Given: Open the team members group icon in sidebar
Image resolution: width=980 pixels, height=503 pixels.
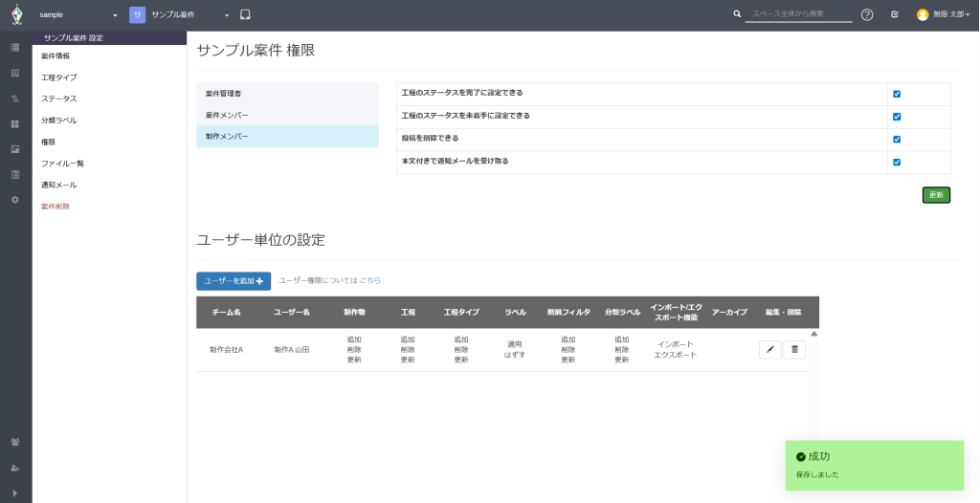Looking at the screenshot, I should [x=15, y=442].
